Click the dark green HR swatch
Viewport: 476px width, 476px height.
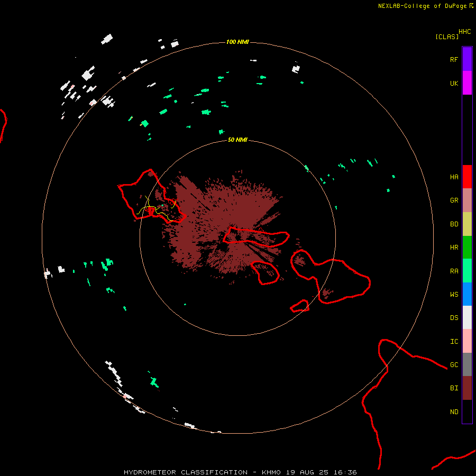coord(467,248)
